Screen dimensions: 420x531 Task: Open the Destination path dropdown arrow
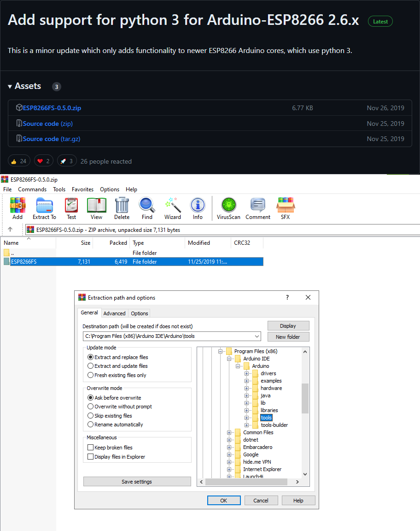(257, 336)
